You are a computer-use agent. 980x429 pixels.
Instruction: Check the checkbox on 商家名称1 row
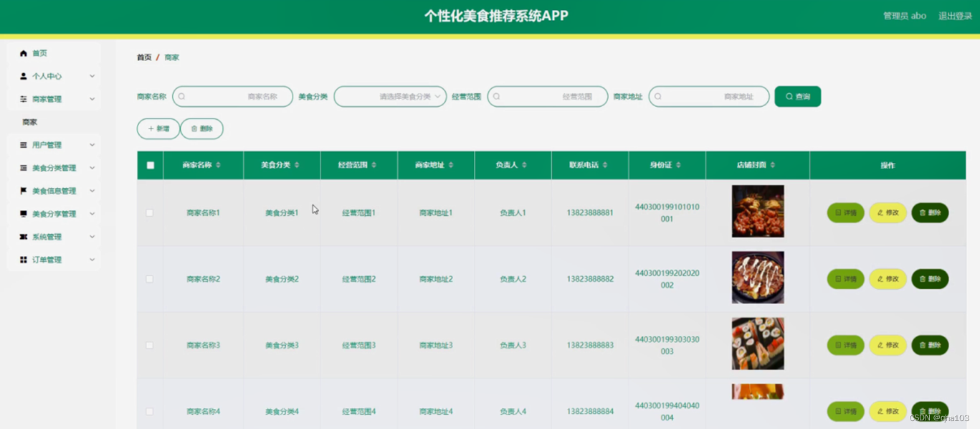(150, 212)
